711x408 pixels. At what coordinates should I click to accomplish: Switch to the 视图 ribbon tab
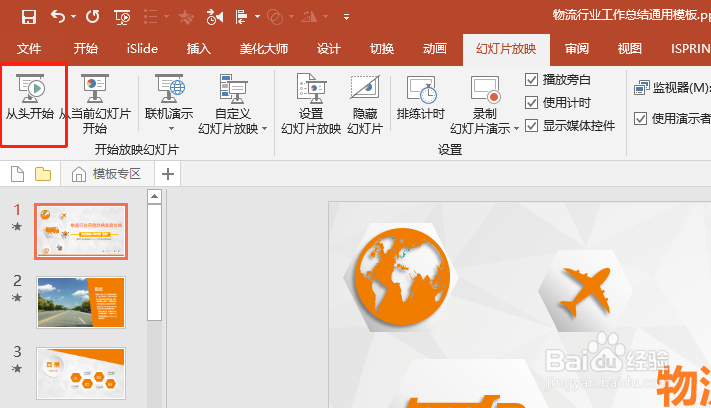point(630,49)
